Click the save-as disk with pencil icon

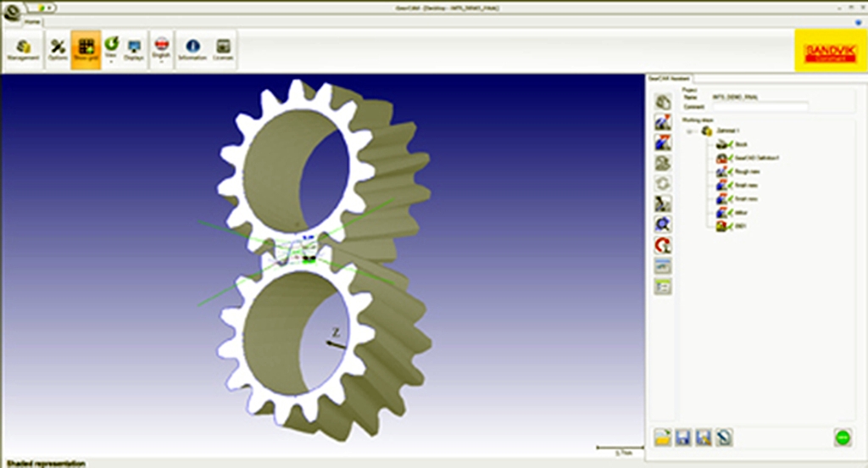[703, 437]
